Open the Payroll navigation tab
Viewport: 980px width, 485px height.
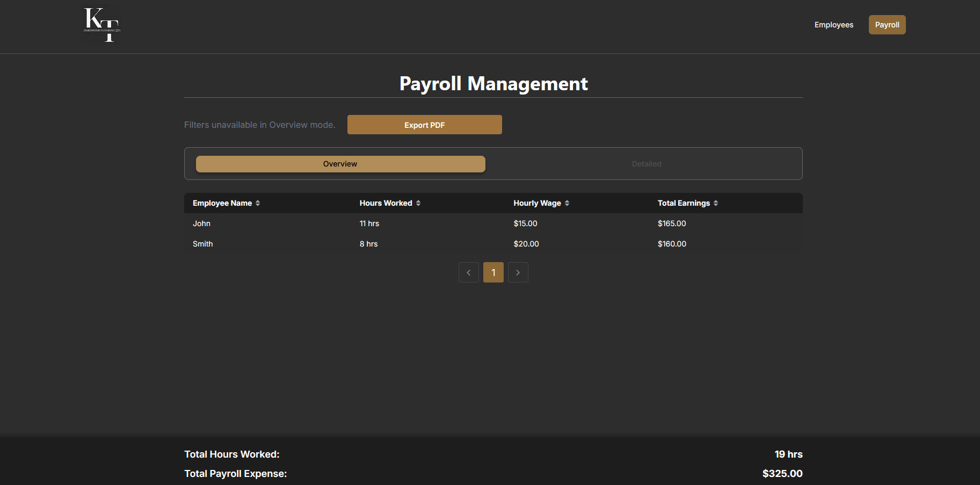[x=887, y=25]
